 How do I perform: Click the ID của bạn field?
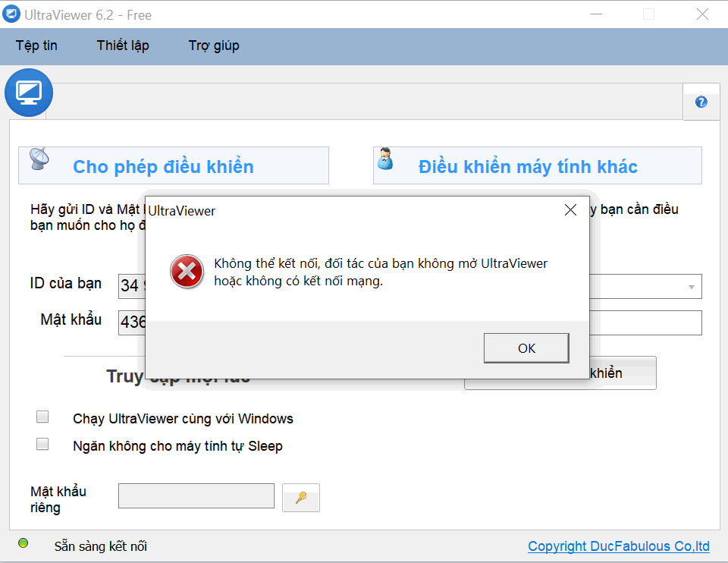point(132,285)
